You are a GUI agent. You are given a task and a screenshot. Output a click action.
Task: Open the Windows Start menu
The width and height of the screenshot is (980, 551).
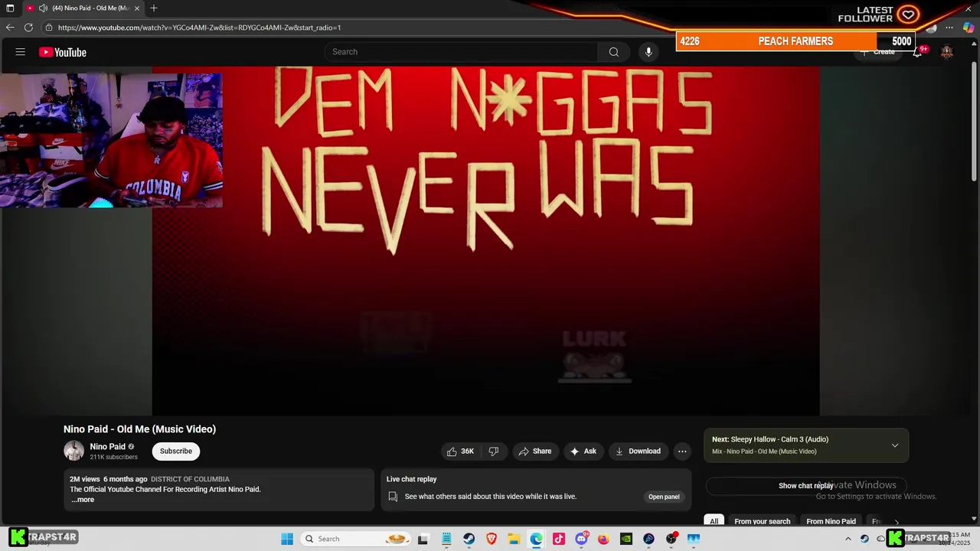[287, 539]
